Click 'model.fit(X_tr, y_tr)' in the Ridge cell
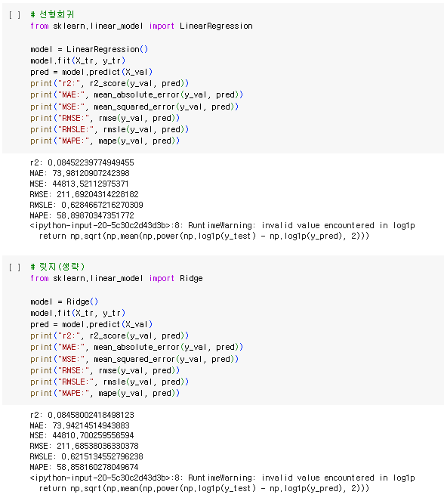 tap(78, 313)
